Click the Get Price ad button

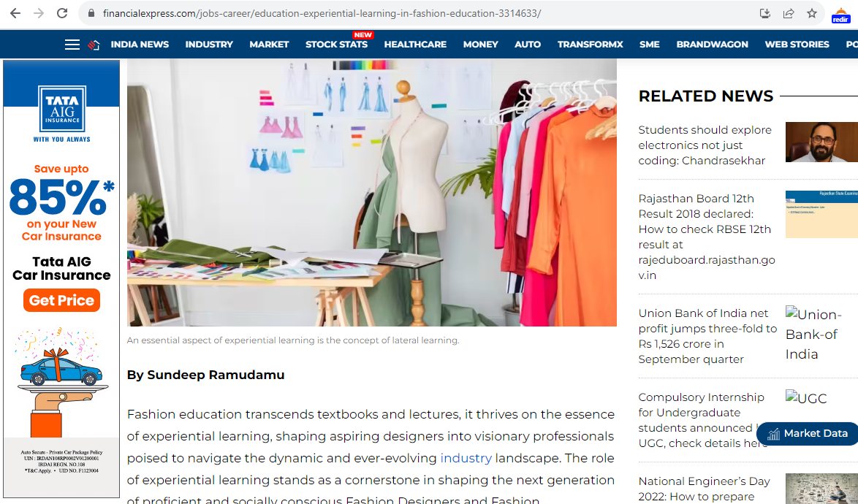[x=61, y=300]
